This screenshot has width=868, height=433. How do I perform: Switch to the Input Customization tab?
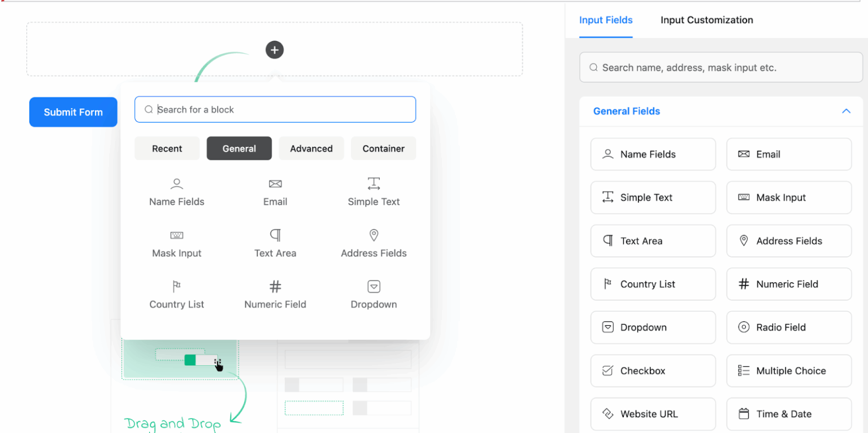tap(706, 20)
